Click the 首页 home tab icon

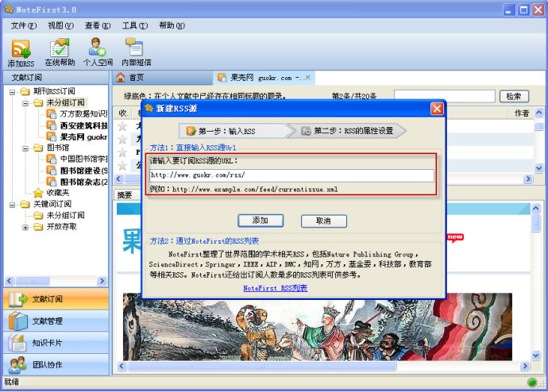pyautogui.click(x=121, y=78)
